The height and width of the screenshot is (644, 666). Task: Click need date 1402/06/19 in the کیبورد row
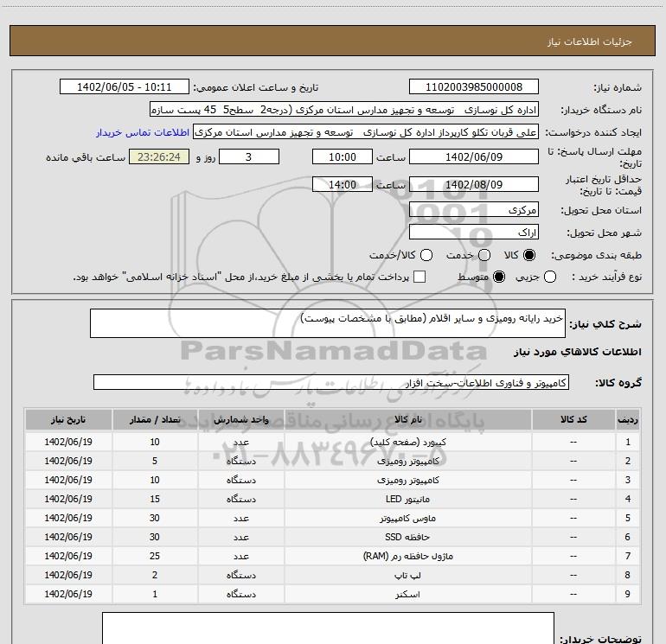(x=68, y=442)
